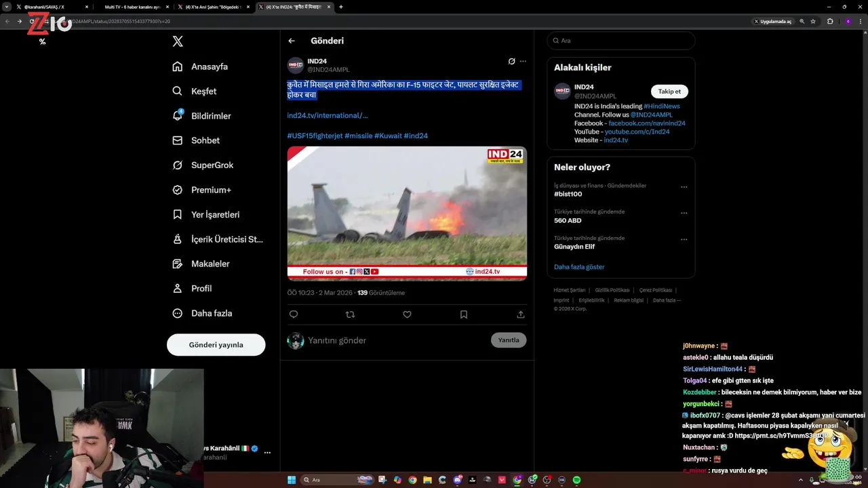Open Hizmet Şartları footer link

coord(570,290)
